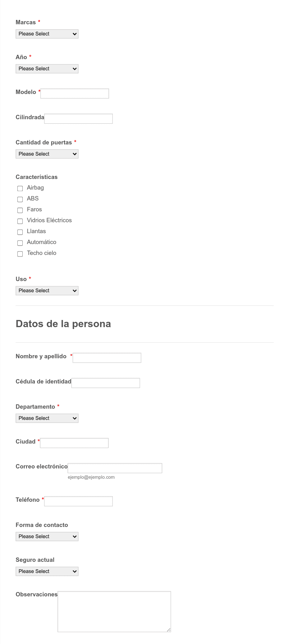The height and width of the screenshot is (644, 289).
Task: Enable the ABS checkbox
Action: [x=20, y=199]
